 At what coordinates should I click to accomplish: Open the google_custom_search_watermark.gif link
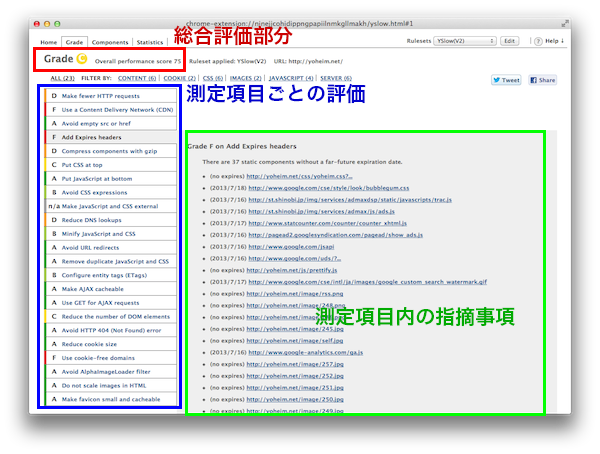coord(368,282)
